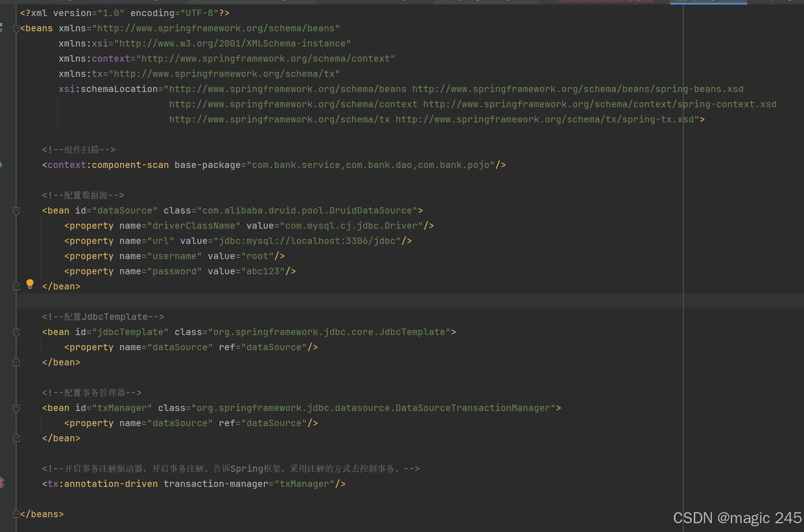Collapse the root <beans> element fold marker
The image size is (804, 532).
pyautogui.click(x=16, y=29)
